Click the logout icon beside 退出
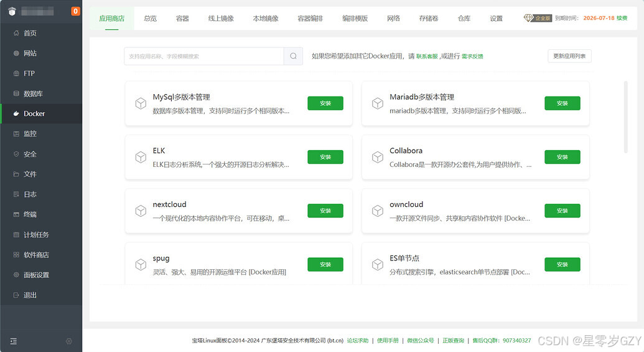 pos(16,295)
